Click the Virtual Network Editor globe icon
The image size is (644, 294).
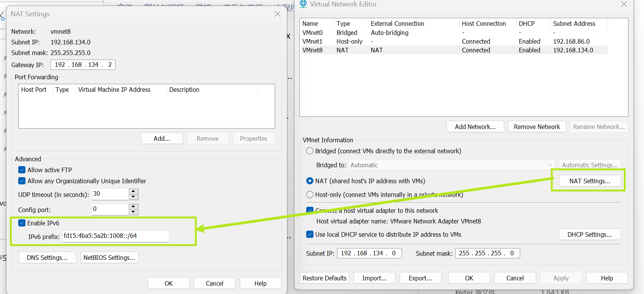[303, 4]
